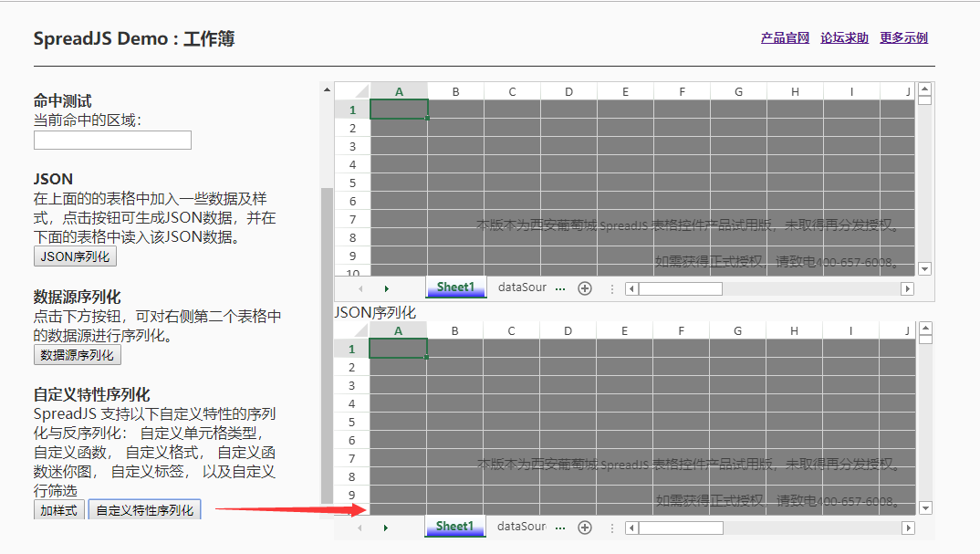This screenshot has width=980, height=554.
Task: Select column F header in bottom spreadsheet
Action: [681, 330]
